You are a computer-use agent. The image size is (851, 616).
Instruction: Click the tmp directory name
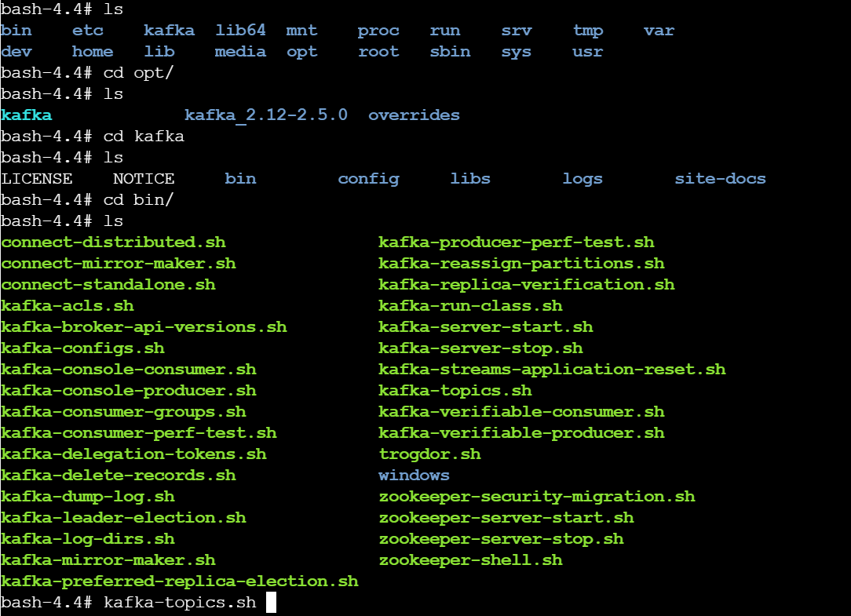point(588,31)
